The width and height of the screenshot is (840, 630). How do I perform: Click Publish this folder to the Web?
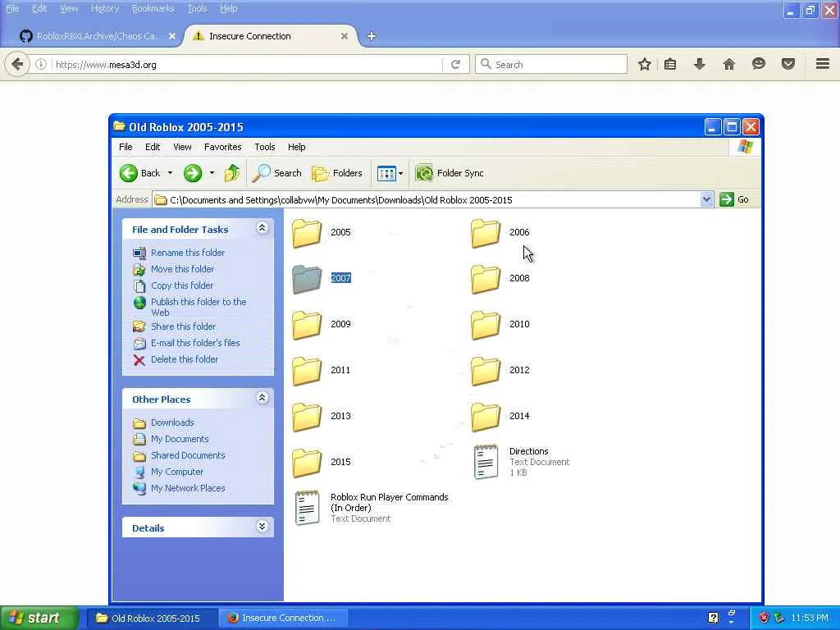tap(199, 307)
